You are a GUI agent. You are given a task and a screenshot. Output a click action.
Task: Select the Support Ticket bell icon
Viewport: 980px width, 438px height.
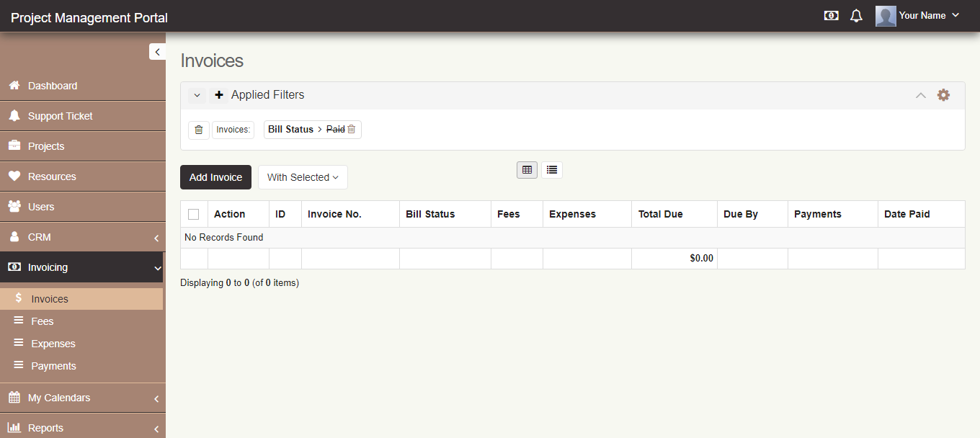click(x=61, y=115)
